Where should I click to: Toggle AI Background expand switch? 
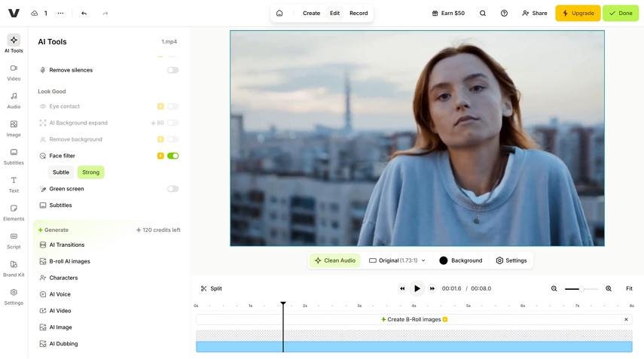(x=173, y=123)
